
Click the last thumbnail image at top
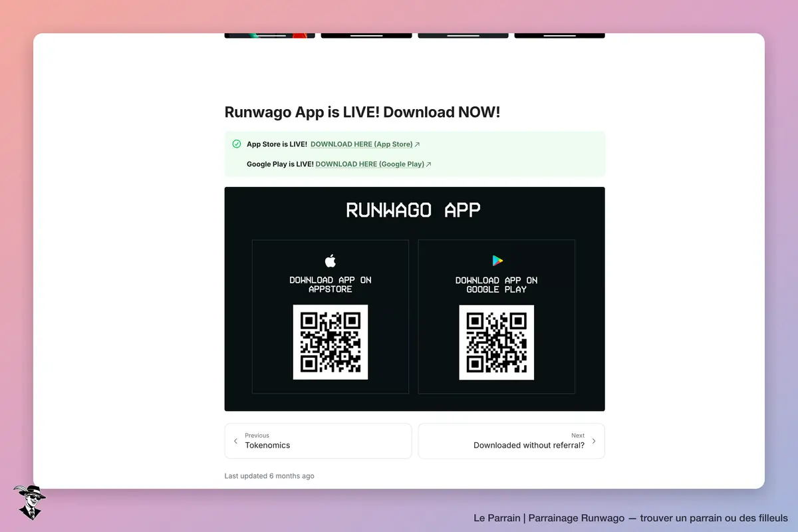[559, 36]
